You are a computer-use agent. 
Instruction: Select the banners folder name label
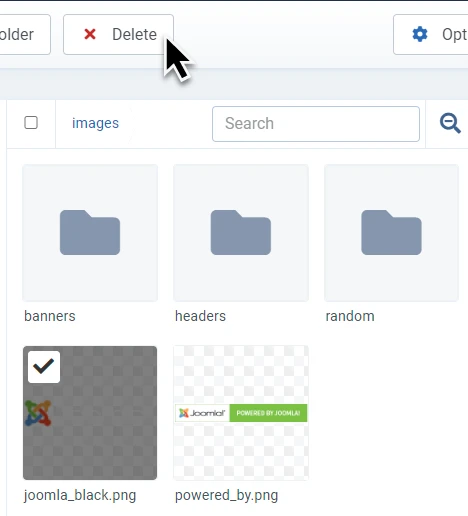coord(50,316)
